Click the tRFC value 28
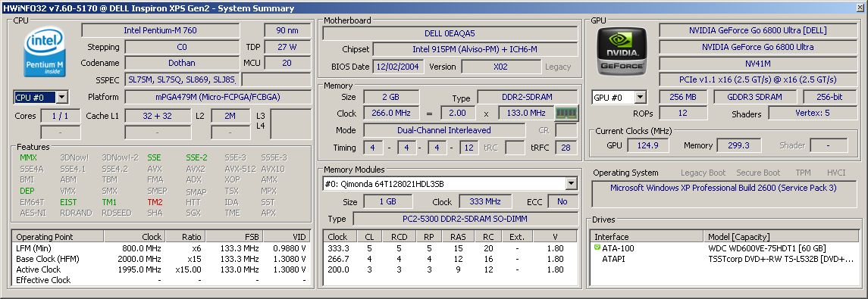 coord(566,148)
